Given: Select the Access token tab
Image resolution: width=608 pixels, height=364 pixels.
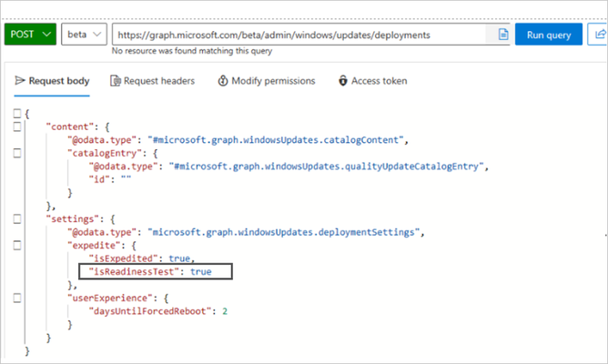Looking at the screenshot, I should [x=373, y=81].
